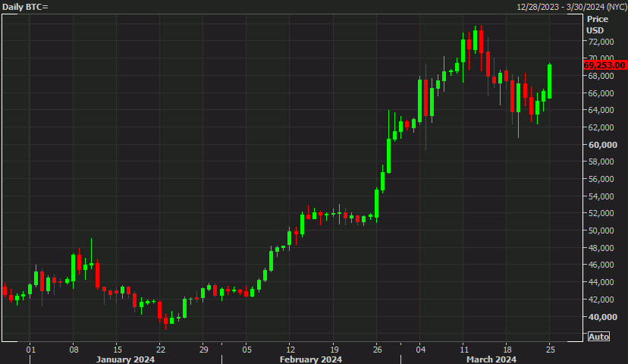Click the 29 date tick in January

click(203, 350)
